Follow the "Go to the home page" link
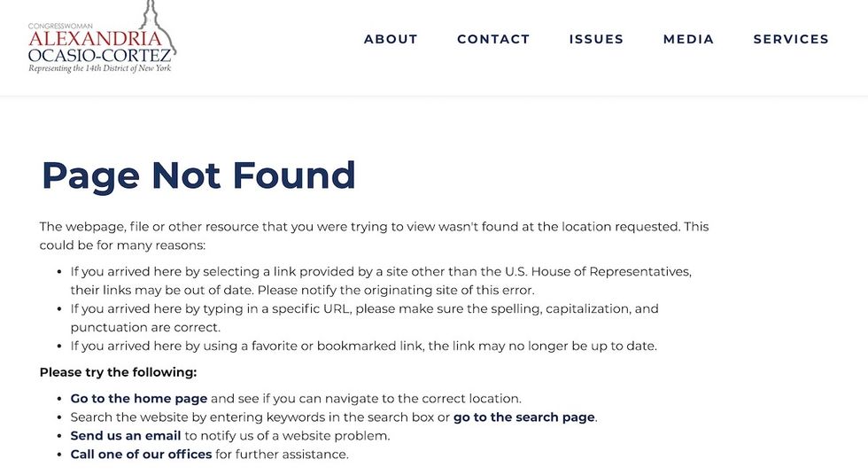868x475 pixels. pyautogui.click(x=139, y=399)
